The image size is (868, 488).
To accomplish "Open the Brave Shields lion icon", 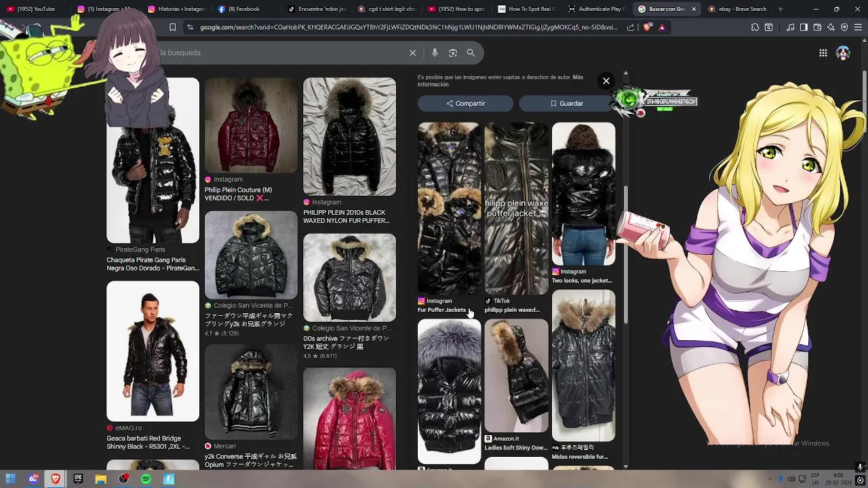I will [x=647, y=27].
